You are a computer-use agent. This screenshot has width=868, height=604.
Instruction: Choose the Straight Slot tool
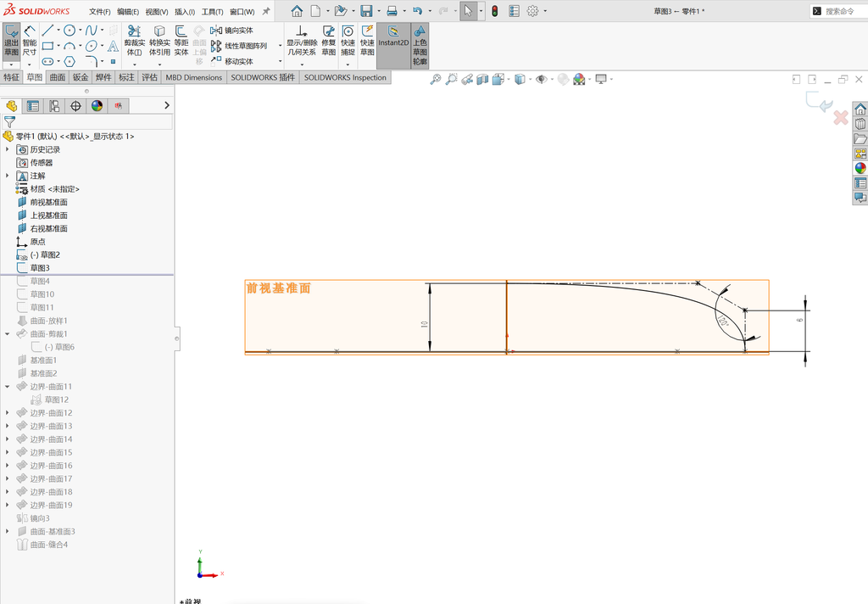point(48,61)
